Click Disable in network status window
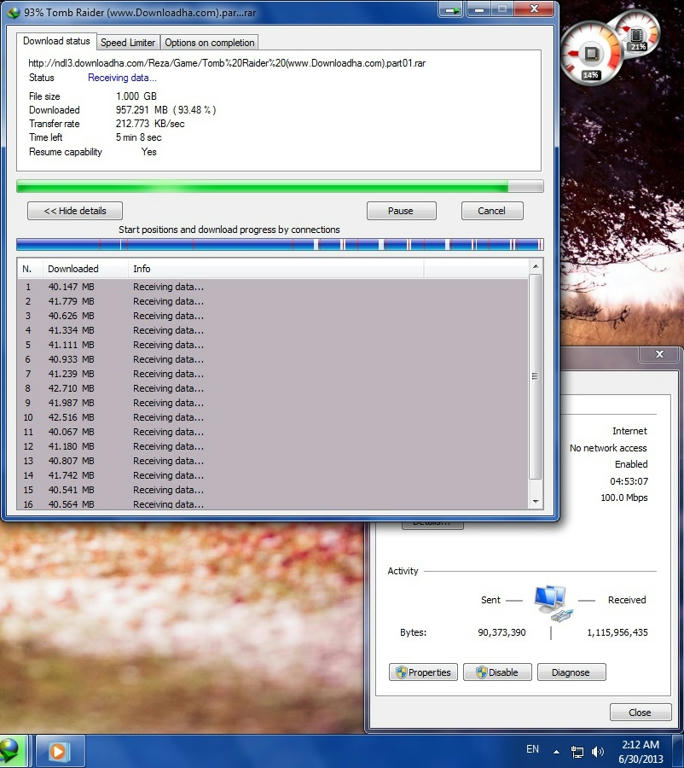This screenshot has width=684, height=768. coord(497,672)
